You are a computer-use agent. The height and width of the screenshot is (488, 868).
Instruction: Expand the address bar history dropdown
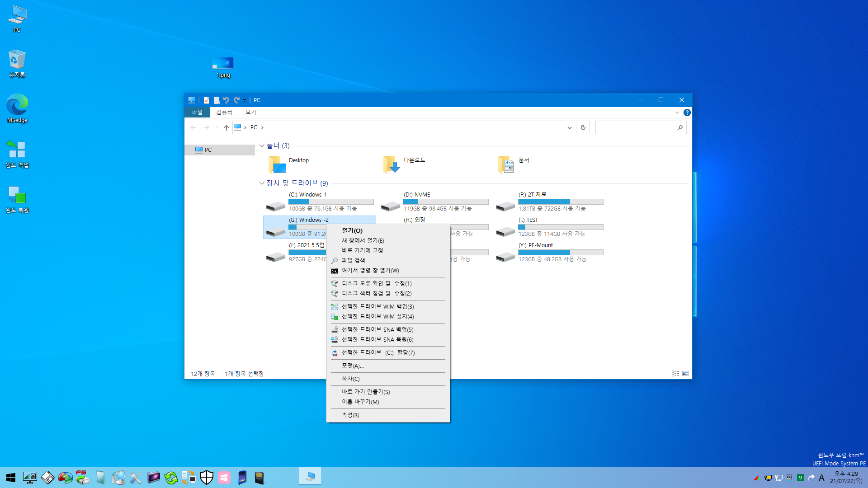click(x=569, y=128)
